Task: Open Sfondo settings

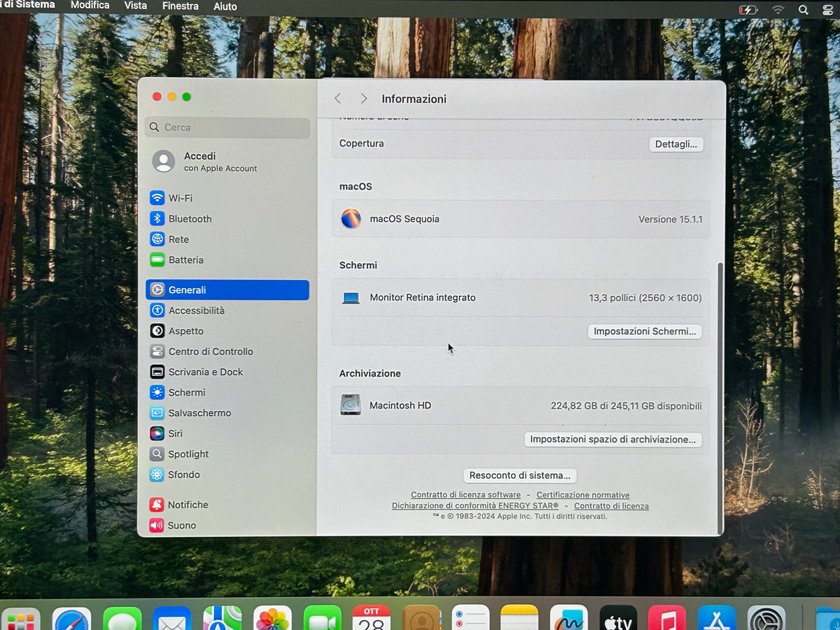Action: pyautogui.click(x=227, y=475)
